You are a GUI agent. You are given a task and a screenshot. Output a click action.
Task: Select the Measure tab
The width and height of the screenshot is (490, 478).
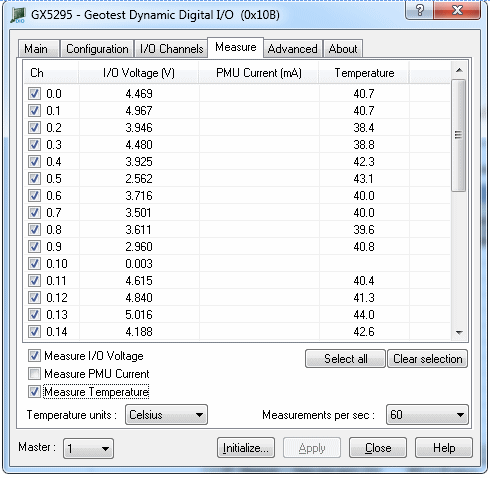tap(236, 47)
